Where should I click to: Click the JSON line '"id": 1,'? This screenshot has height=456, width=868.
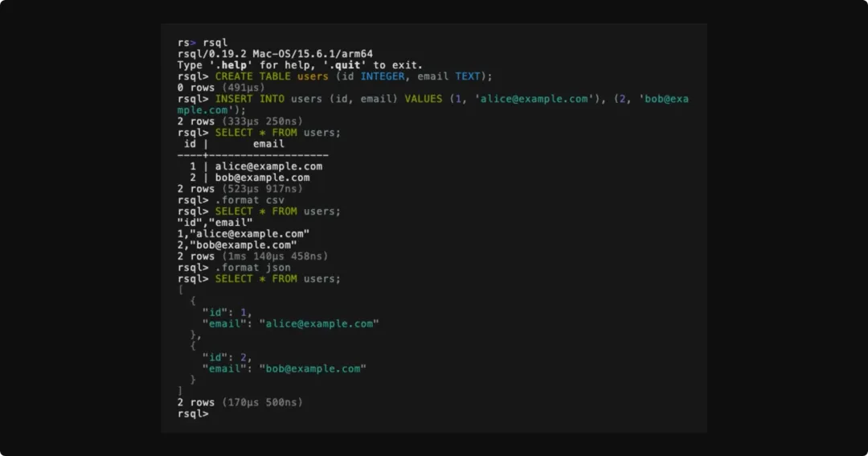tap(227, 313)
